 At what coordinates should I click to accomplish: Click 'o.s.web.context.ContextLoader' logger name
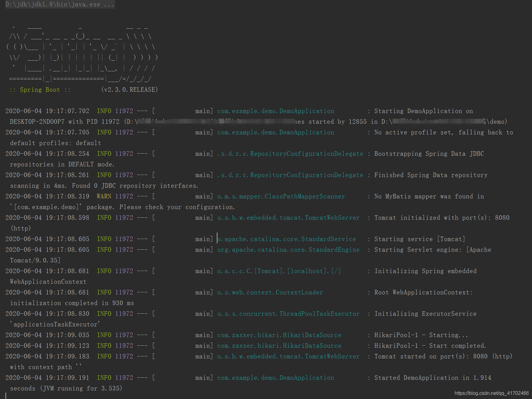point(270,292)
